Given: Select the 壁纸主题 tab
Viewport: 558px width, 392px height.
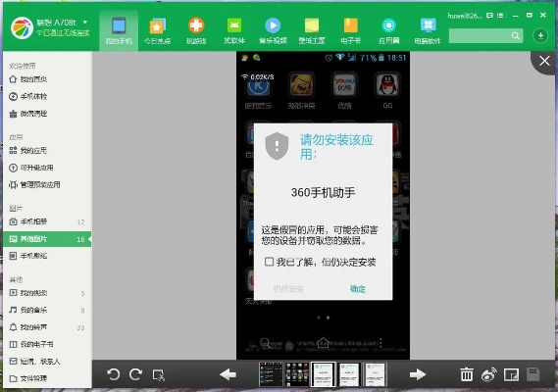Looking at the screenshot, I should pos(312,31).
